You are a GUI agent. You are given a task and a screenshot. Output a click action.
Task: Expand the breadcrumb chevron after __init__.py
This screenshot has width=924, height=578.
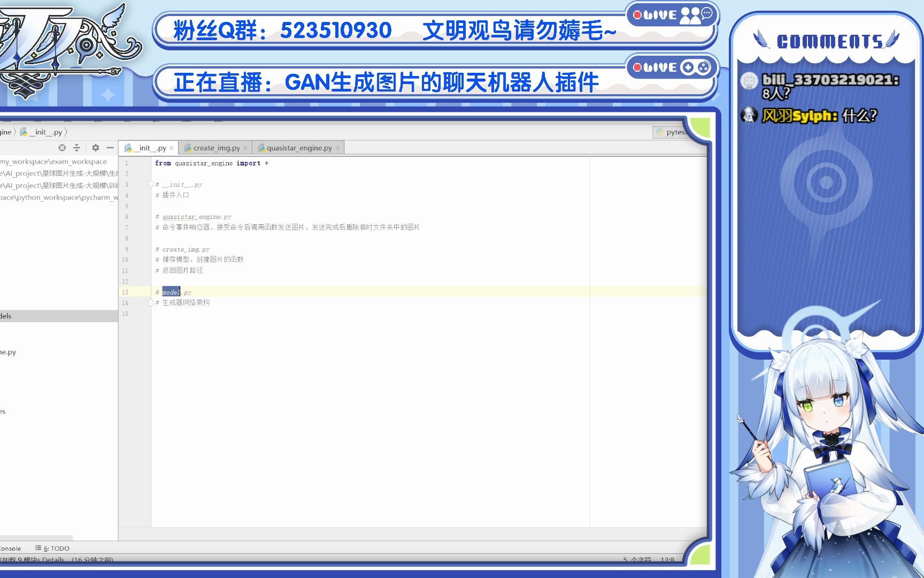pos(66,132)
